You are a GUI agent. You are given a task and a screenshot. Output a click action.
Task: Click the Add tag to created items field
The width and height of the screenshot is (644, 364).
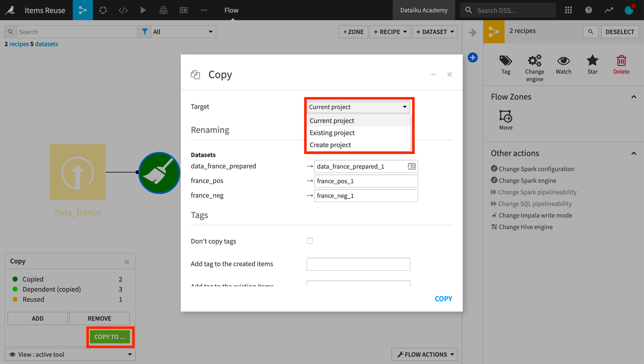tap(357, 264)
